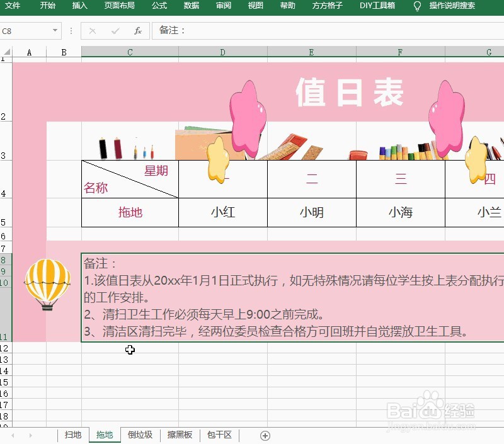Viewport: 504px width, 444px height.
Task: Open the 倒垃圾 worksheet tab
Action: pos(140,435)
